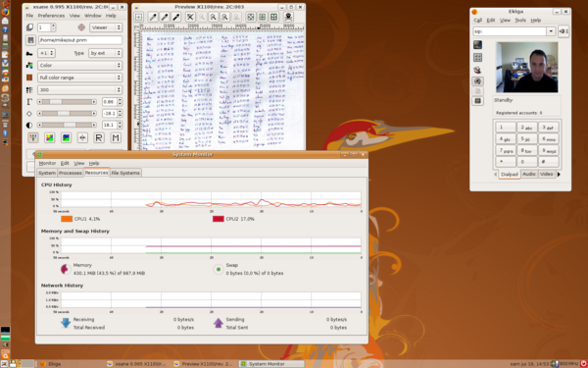Click the # dialpad key in Ekiga
The width and height of the screenshot is (588, 368).
point(548,162)
